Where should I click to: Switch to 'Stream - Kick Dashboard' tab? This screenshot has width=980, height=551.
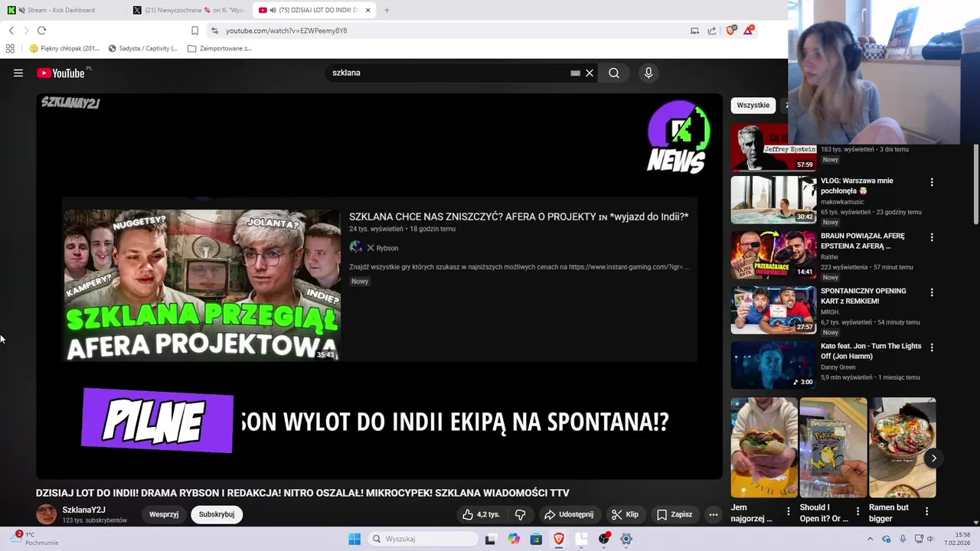[61, 10]
